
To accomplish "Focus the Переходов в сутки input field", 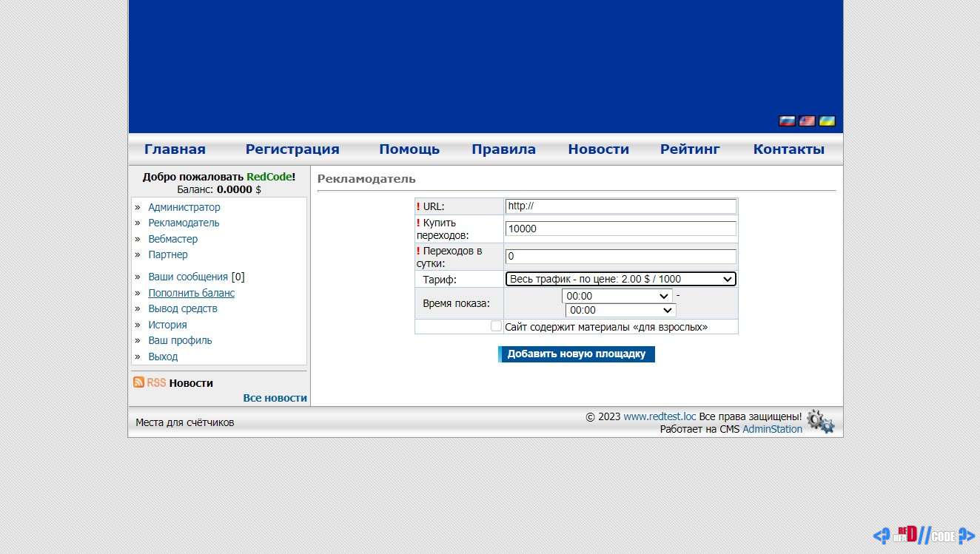I will (621, 256).
